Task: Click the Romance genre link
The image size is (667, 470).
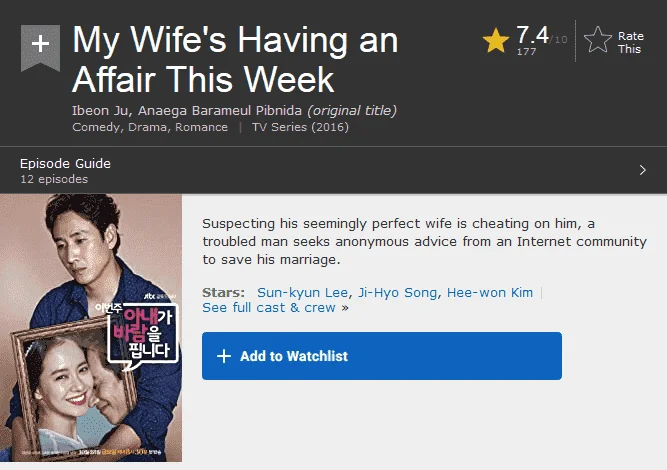Action: click(201, 127)
